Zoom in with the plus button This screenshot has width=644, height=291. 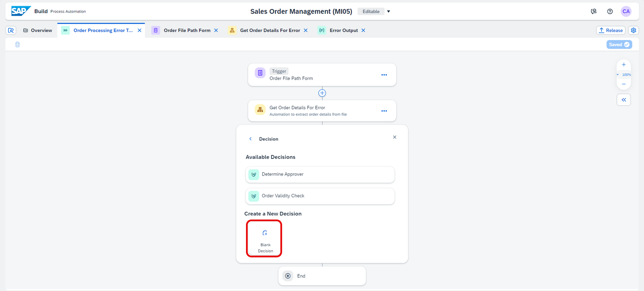624,65
